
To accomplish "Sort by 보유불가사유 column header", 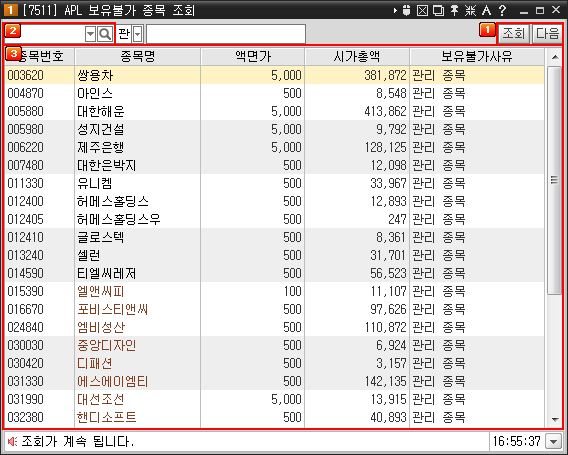I will tap(477, 57).
